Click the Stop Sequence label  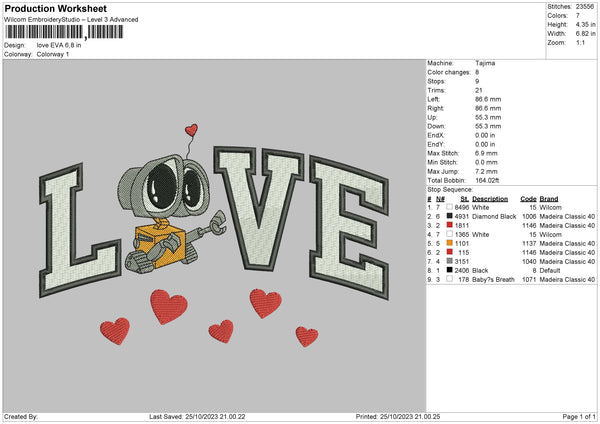click(x=450, y=187)
